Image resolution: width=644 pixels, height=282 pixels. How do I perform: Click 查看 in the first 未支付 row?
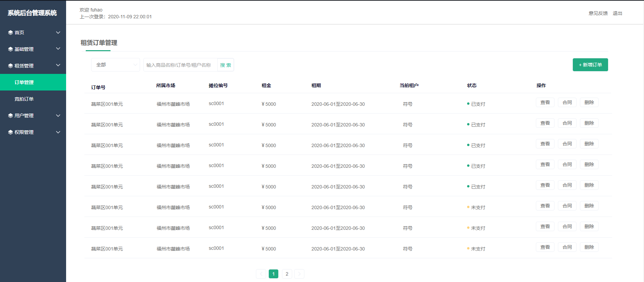point(545,206)
